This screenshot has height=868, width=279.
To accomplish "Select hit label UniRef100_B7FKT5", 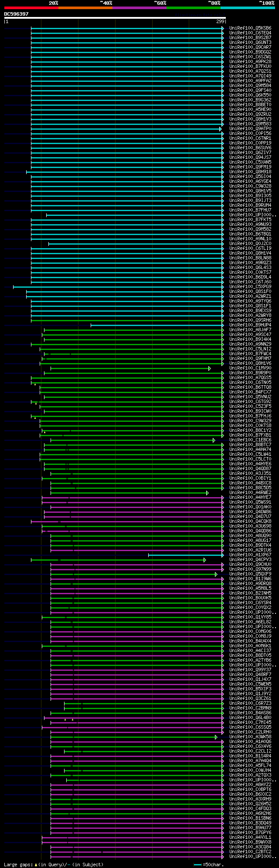I will tap(250, 220).
